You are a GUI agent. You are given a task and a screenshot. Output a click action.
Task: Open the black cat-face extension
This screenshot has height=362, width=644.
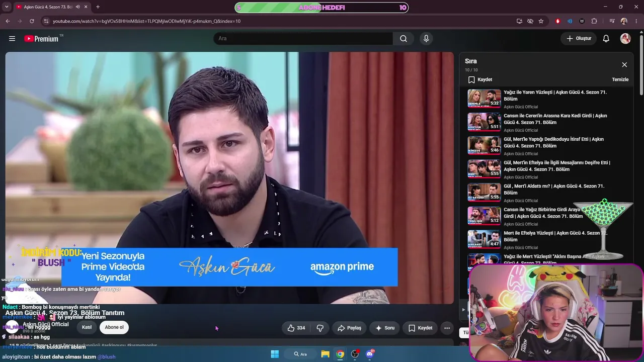(x=582, y=21)
